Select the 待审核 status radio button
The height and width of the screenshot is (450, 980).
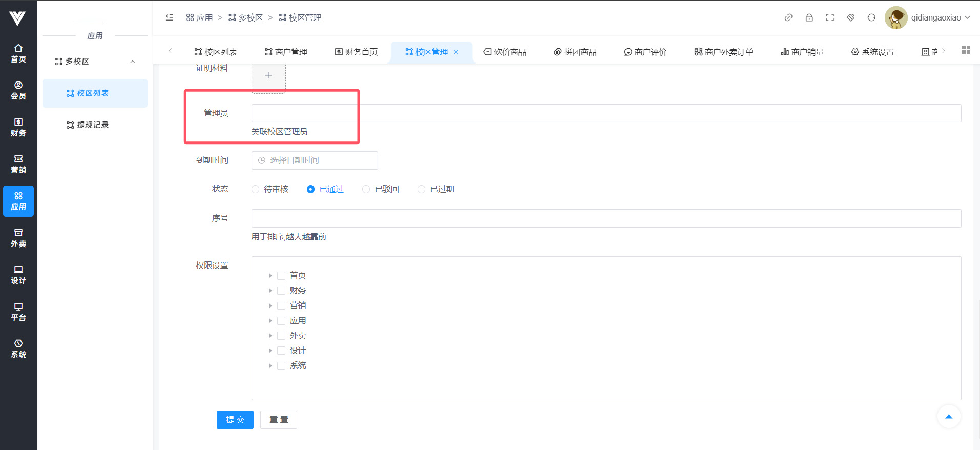point(255,189)
